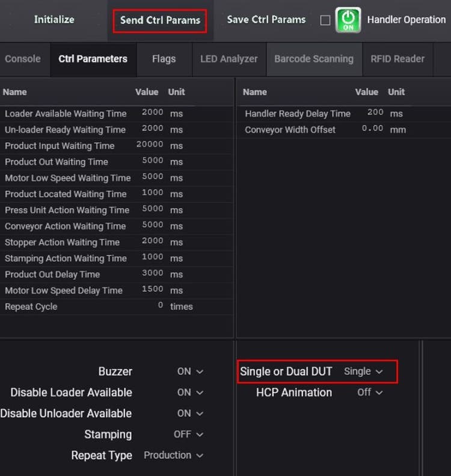Tick the Handler Operation checkbox
This screenshot has height=476, width=451.
click(325, 20)
